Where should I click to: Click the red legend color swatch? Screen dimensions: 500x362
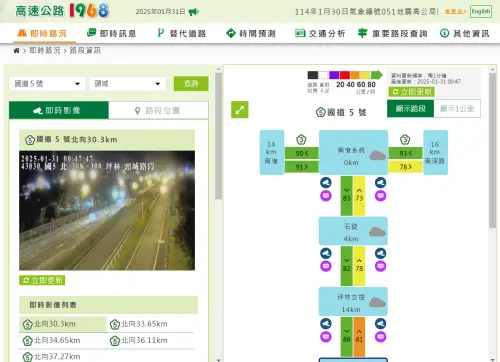click(345, 75)
